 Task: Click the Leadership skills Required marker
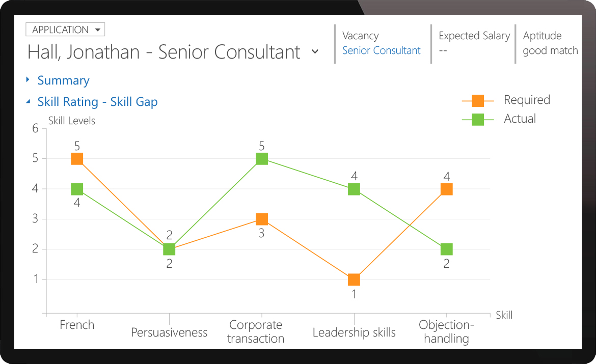[354, 278]
